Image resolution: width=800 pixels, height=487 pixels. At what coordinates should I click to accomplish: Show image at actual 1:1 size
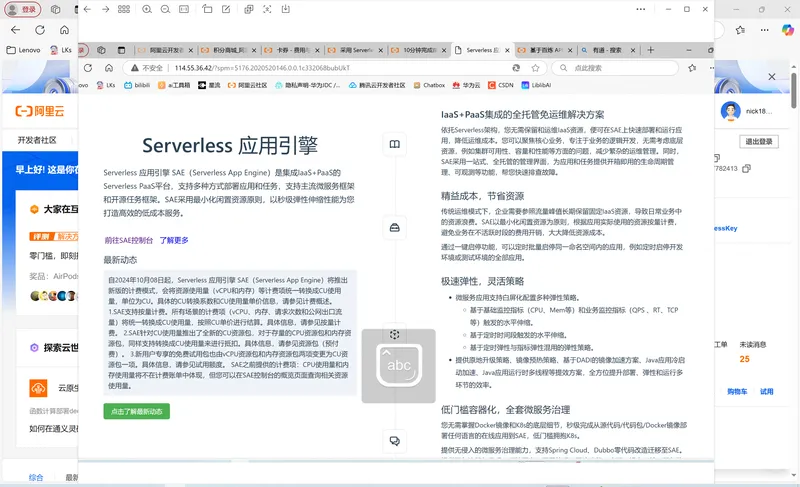184,9
